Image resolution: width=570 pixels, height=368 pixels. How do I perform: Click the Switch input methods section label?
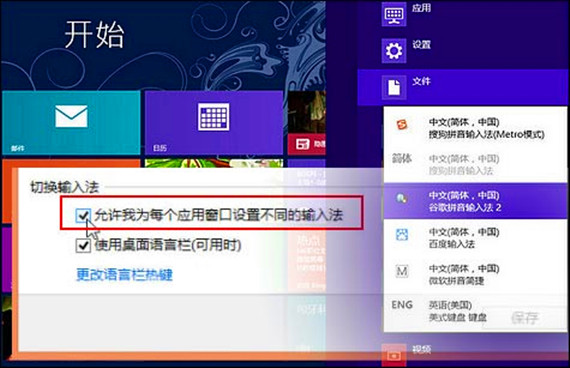tap(65, 187)
